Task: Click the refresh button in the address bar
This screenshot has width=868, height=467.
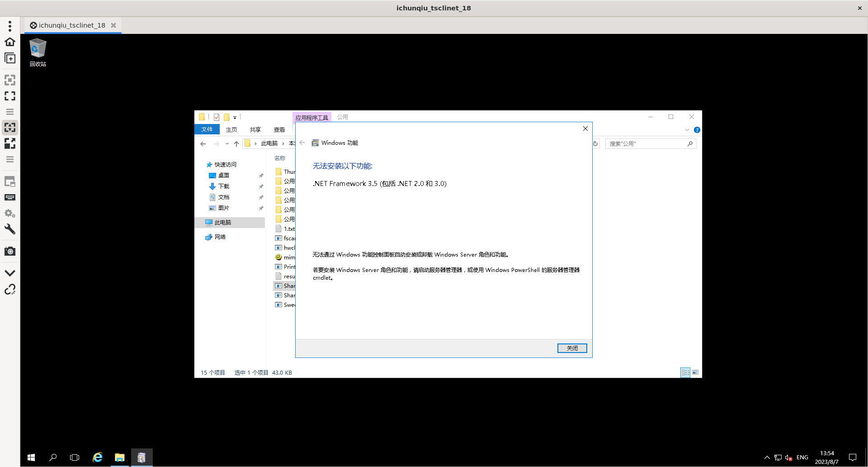Action: (595, 144)
